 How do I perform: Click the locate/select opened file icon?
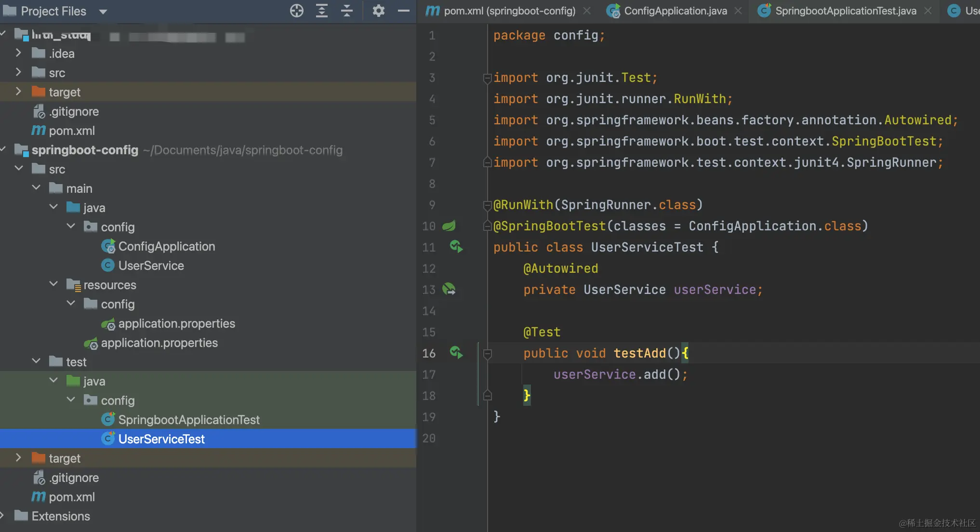tap(296, 11)
